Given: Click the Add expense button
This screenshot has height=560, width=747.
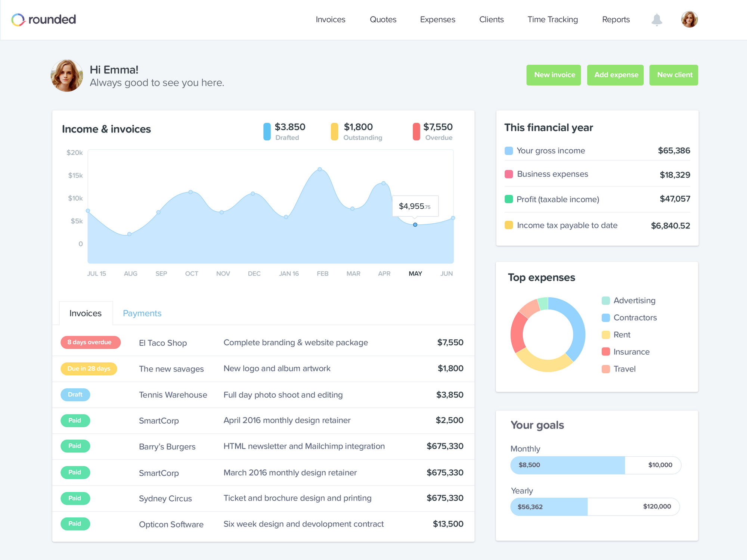Looking at the screenshot, I should pos(616,75).
